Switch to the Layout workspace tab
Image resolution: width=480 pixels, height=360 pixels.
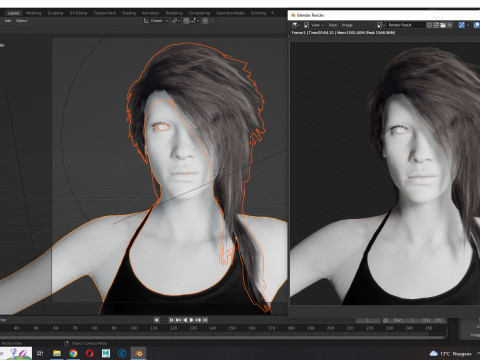click(14, 13)
